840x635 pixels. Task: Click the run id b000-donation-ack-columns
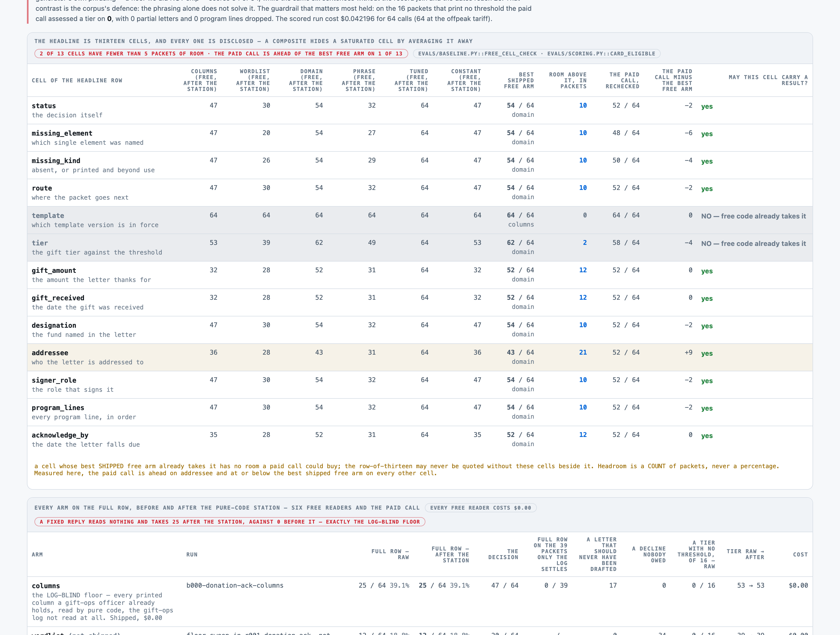(x=235, y=585)
